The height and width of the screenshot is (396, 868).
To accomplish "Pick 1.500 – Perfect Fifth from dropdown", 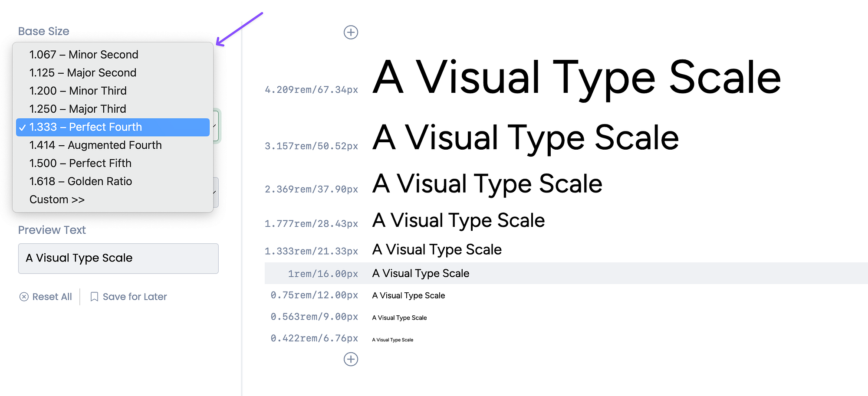I will (x=113, y=164).
